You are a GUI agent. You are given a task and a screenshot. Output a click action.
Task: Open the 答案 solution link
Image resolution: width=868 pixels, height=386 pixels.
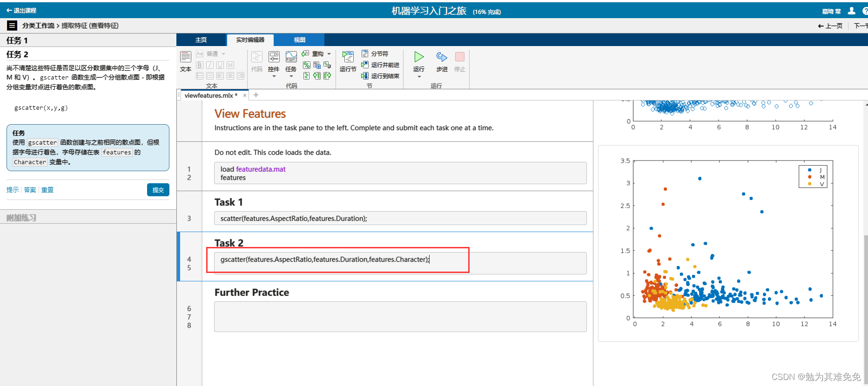tap(30, 190)
